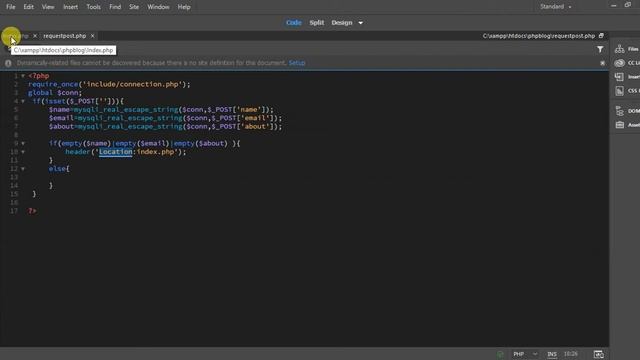This screenshot has width=640, height=360.
Task: Collapse the code fold at line 9
Action: 23,143
